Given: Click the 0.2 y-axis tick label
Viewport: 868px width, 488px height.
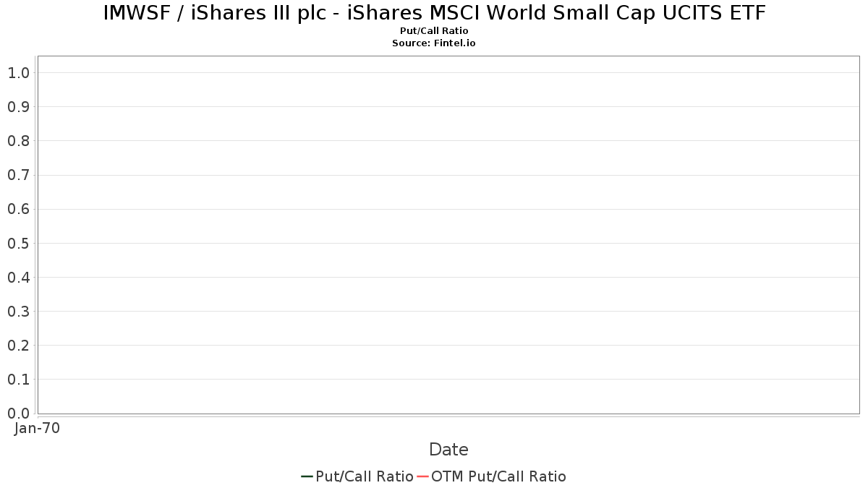Looking at the screenshot, I should [x=19, y=346].
